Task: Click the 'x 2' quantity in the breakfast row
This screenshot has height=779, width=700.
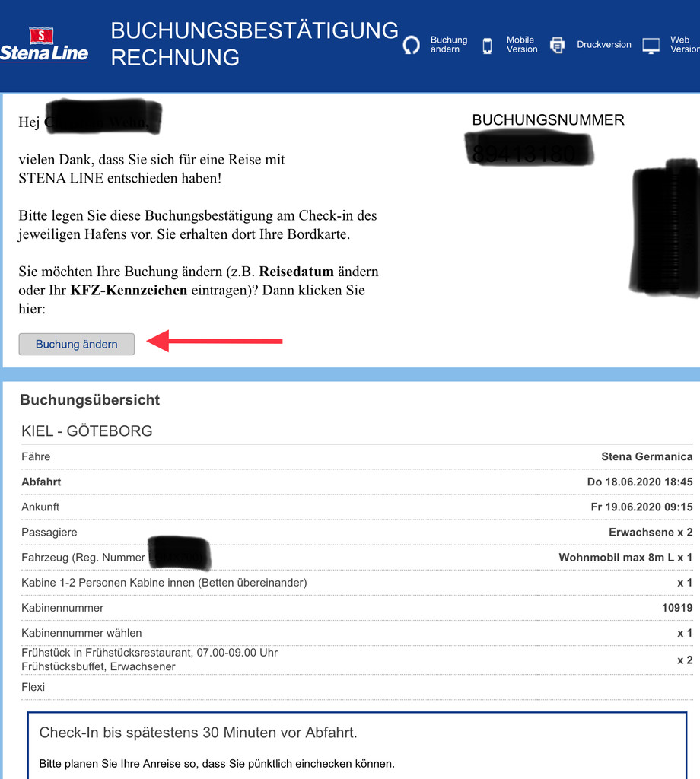Action: point(685,660)
